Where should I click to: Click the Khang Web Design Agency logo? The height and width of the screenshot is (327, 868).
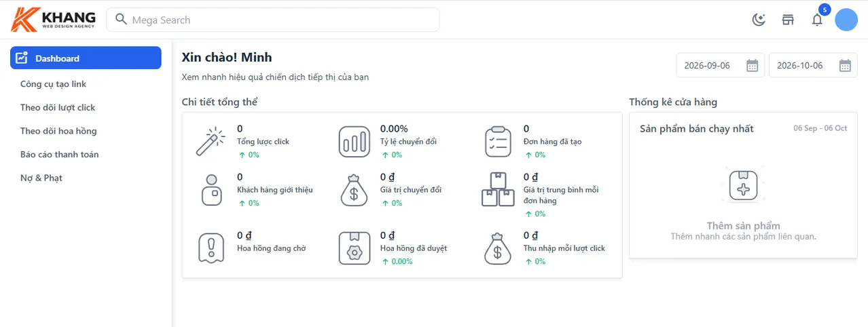(53, 20)
